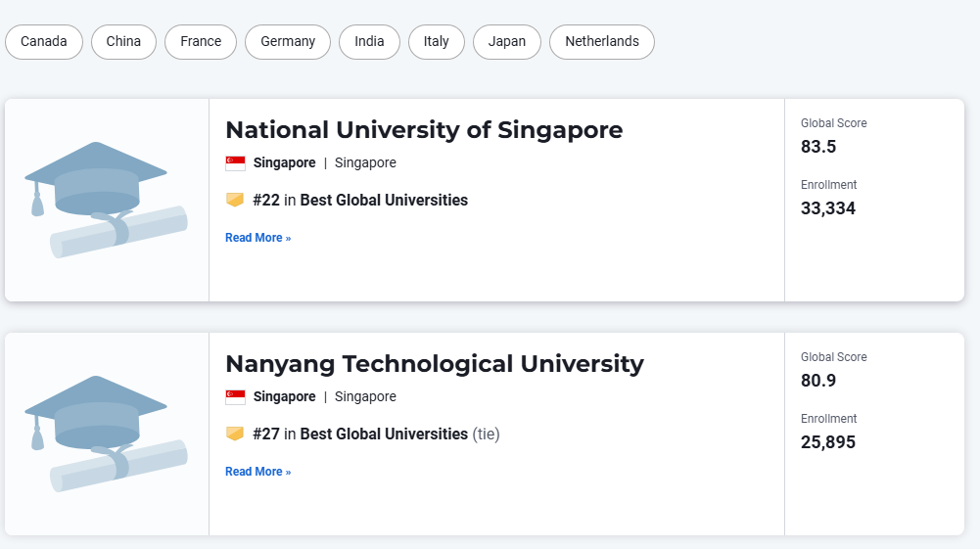Viewport: 980px width, 549px height.
Task: Click the ranking badge icon beside #27
Action: click(235, 434)
